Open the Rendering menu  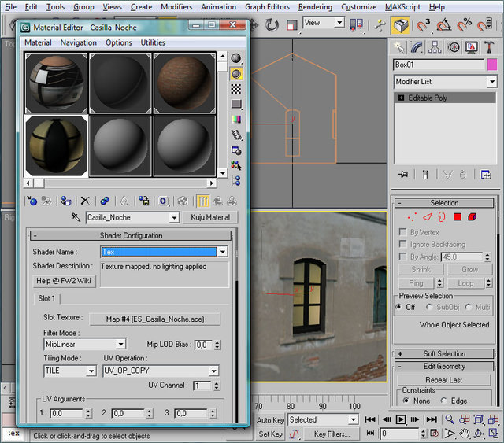[x=315, y=6]
